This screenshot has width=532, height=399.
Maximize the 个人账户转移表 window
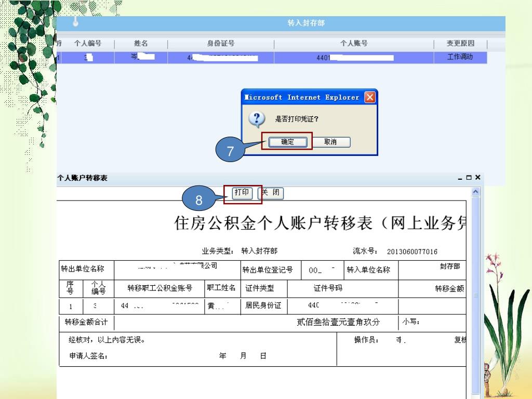pos(469,178)
